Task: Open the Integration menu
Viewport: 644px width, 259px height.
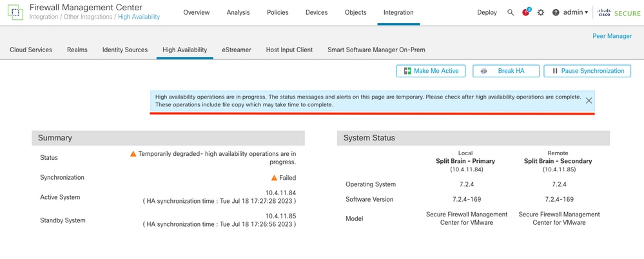Action: coord(398,12)
